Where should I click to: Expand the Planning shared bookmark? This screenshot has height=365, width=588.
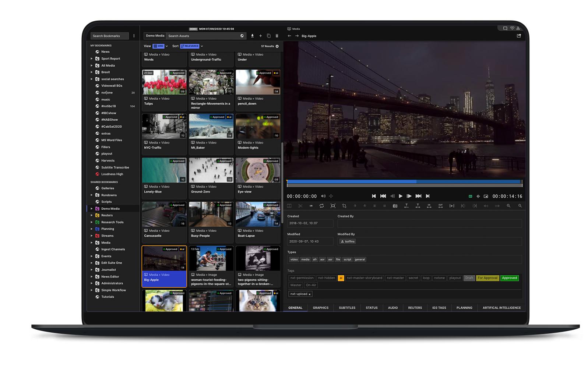pyautogui.click(x=92, y=229)
